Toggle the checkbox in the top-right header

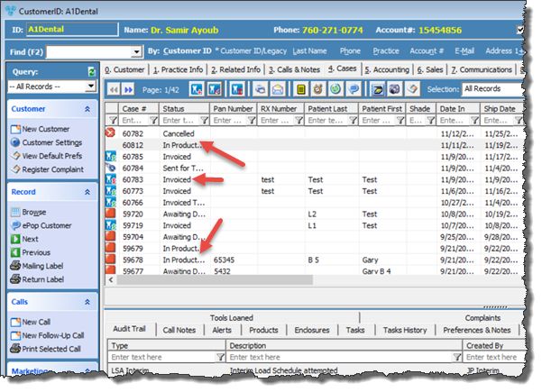pyautogui.click(x=519, y=30)
